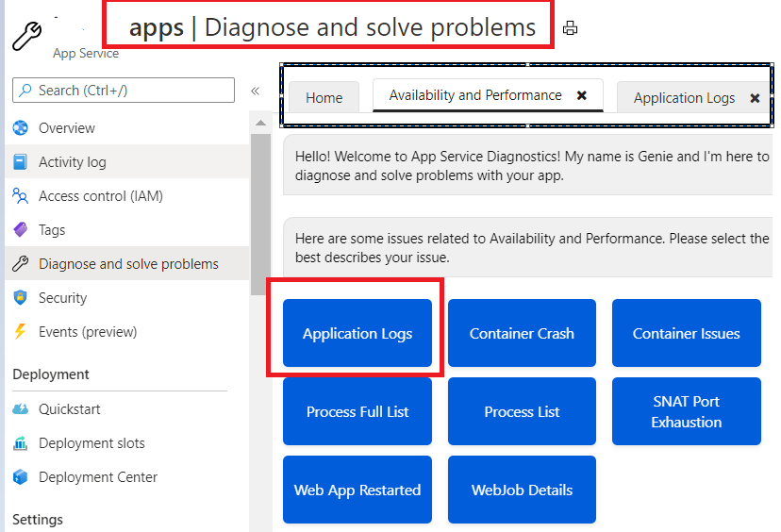Click the Settings section heading
The width and height of the screenshot is (781, 532).
(38, 520)
